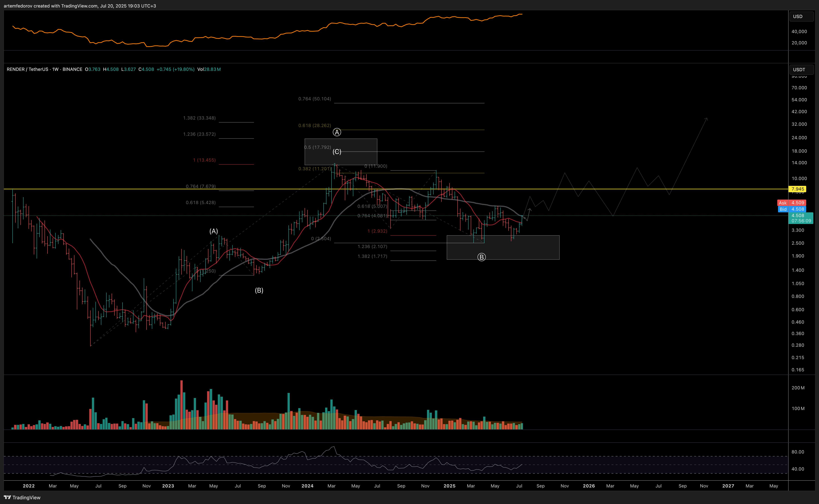Click the Vol 28.83M value in legend

[x=209, y=69]
